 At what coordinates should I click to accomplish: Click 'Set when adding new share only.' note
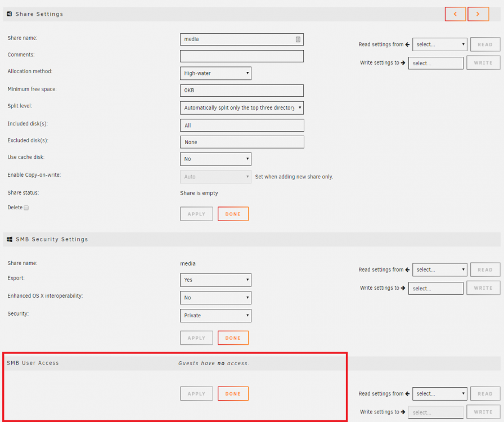[x=294, y=177]
